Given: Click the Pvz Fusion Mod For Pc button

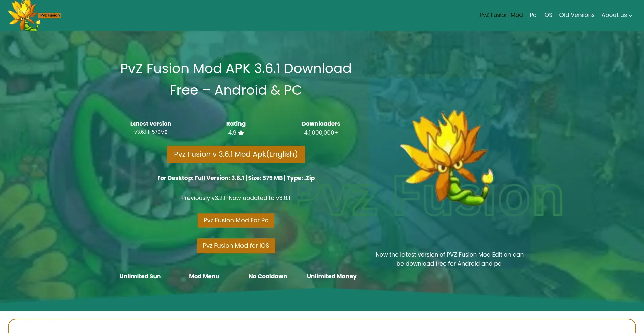Looking at the screenshot, I should [236, 220].
